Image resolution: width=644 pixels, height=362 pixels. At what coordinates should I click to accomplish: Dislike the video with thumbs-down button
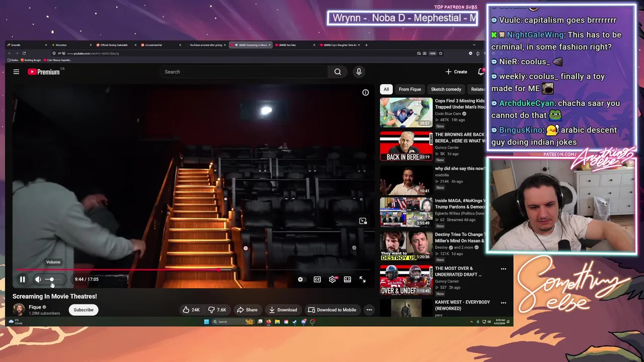click(x=217, y=310)
